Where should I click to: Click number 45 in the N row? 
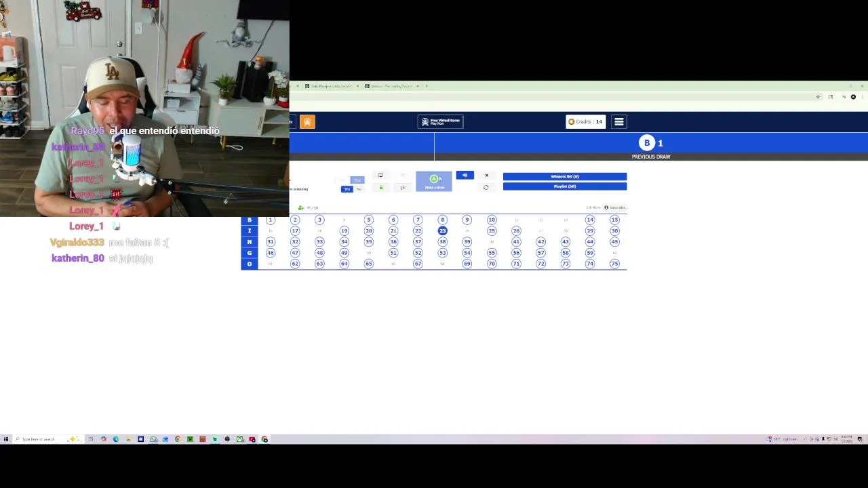pyautogui.click(x=614, y=241)
